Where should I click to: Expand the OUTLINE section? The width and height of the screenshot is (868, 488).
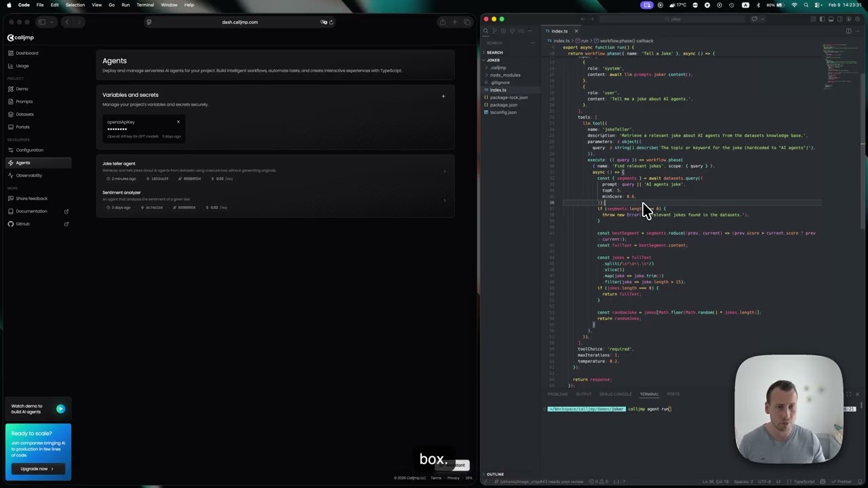click(511, 474)
